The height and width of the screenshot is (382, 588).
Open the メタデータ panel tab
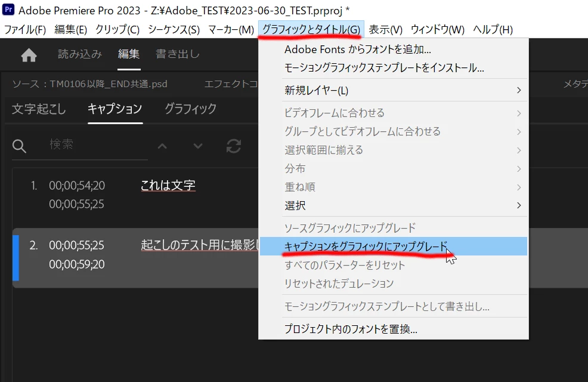(x=575, y=84)
